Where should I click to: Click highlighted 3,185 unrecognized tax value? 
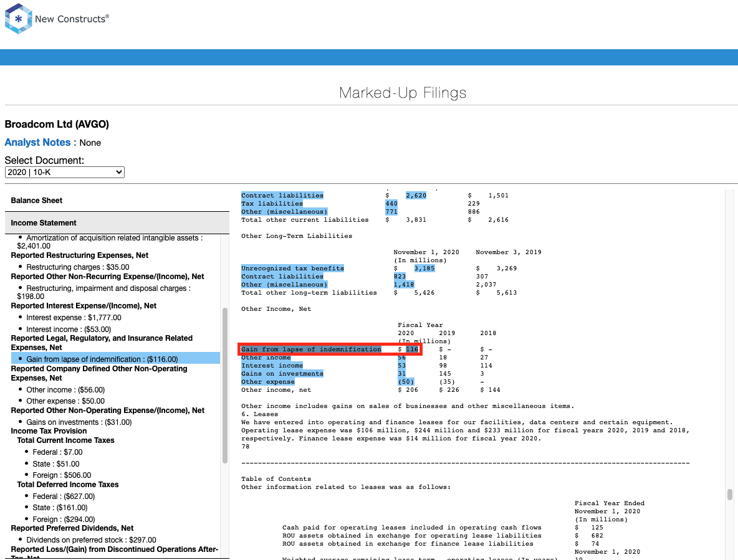click(424, 268)
